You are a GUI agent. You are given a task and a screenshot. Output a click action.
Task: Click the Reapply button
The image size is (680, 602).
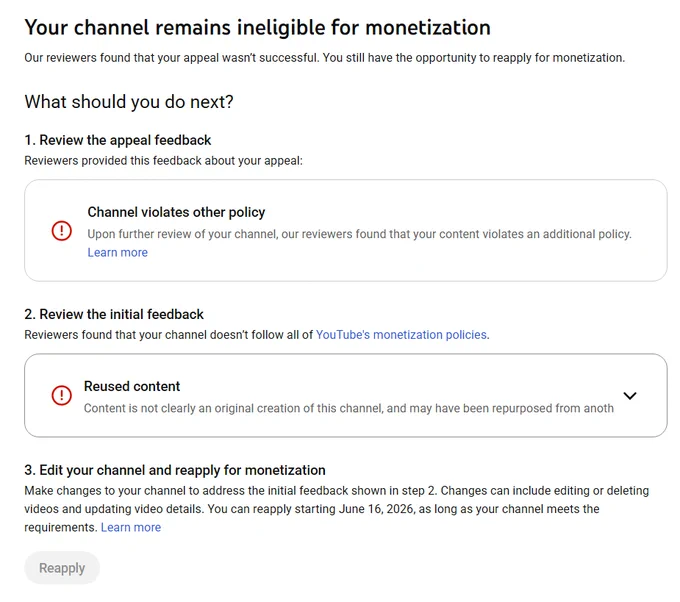click(x=62, y=568)
